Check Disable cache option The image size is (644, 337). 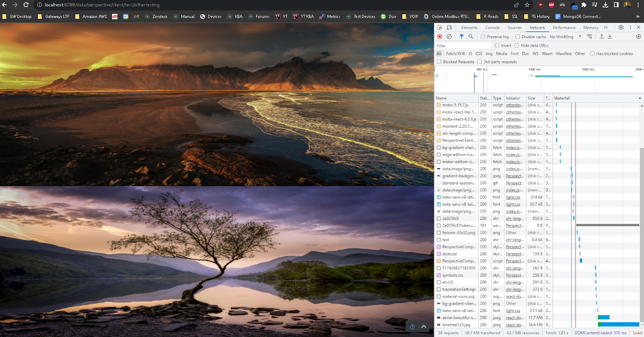tap(518, 37)
